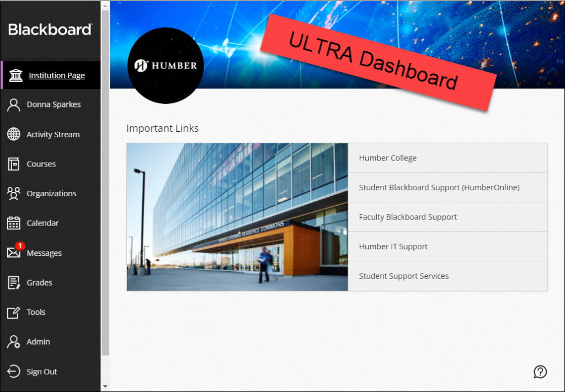
Task: Go to Activity Stream
Action: pos(51,135)
